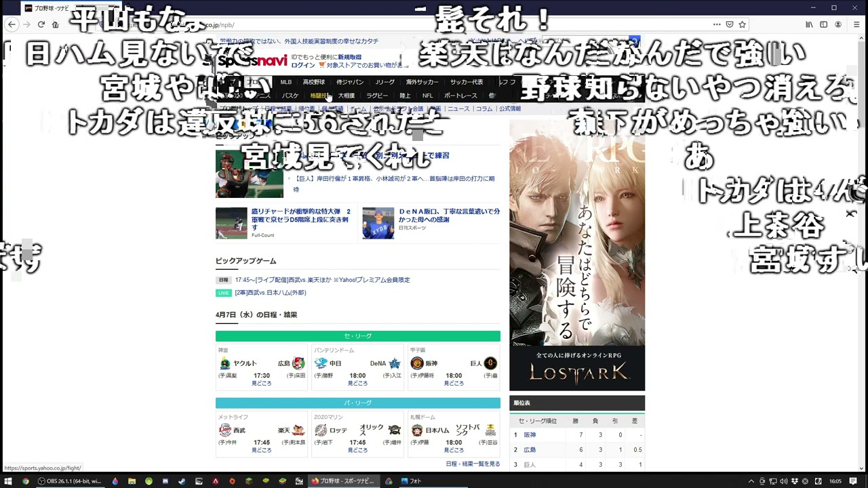This screenshot has width=868, height=488.
Task: Open the 日程・結果一覧を見る link
Action: tap(473, 464)
